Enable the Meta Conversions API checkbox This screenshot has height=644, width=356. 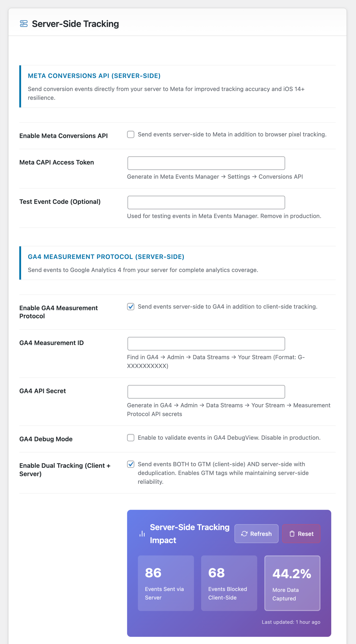[131, 134]
